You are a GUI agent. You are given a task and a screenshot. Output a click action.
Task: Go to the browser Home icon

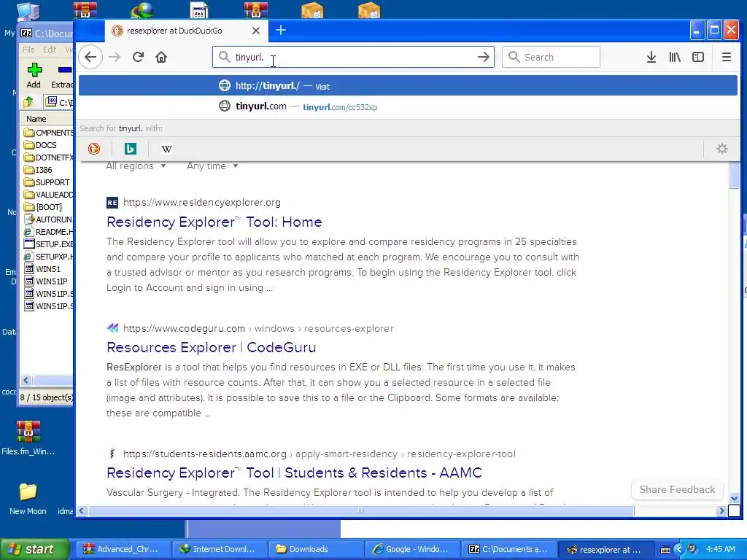(161, 57)
